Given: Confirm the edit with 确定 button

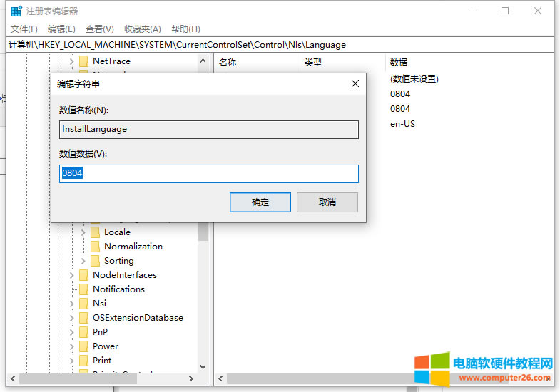Looking at the screenshot, I should 260,202.
